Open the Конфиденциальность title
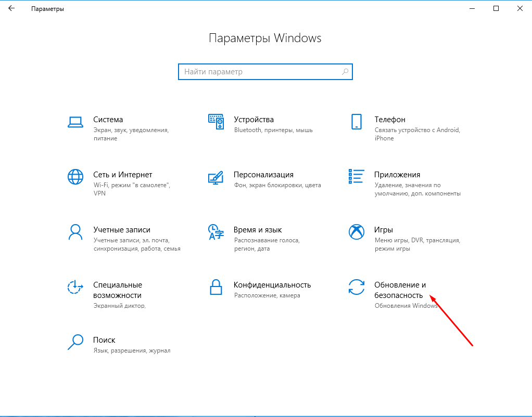 tap(272, 285)
